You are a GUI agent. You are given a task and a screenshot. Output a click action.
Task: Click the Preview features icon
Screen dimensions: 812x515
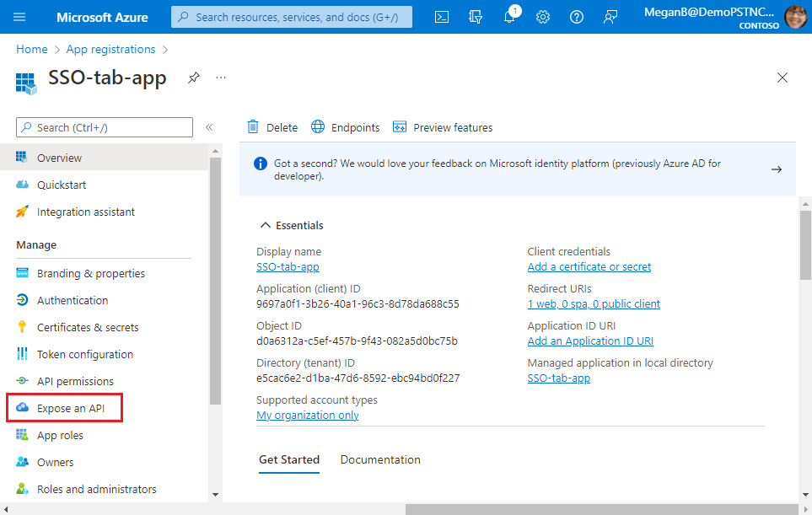(x=400, y=126)
